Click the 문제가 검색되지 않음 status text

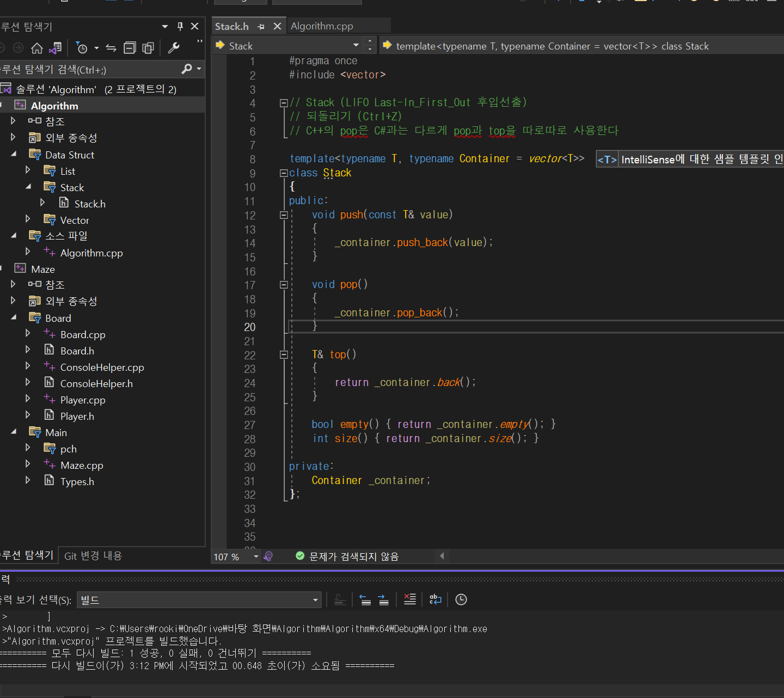[354, 556]
